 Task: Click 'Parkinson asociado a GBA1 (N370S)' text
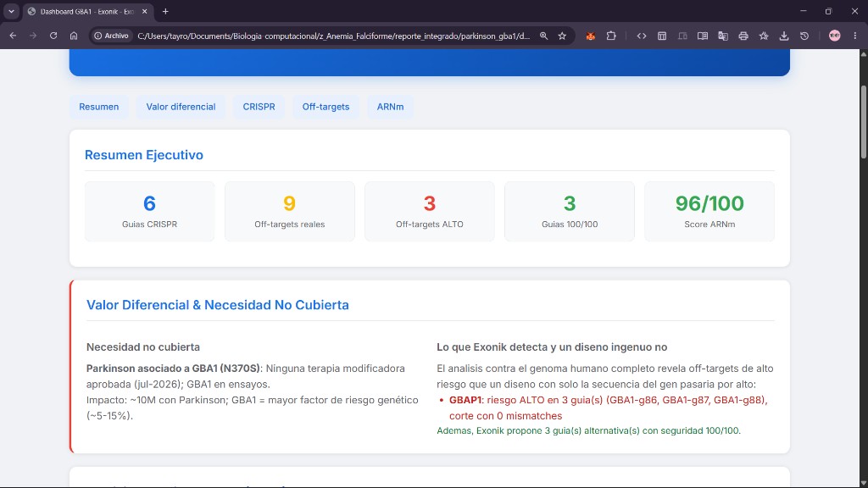[173, 369]
